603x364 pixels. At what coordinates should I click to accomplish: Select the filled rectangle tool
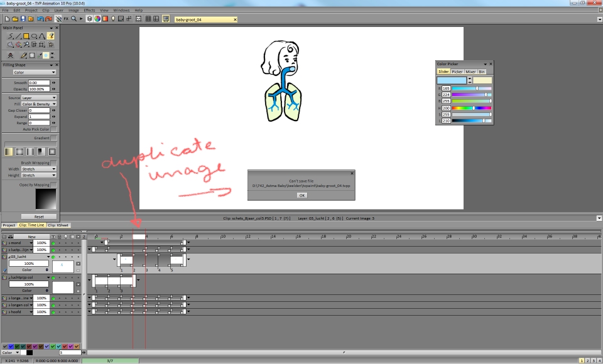[x=26, y=36]
